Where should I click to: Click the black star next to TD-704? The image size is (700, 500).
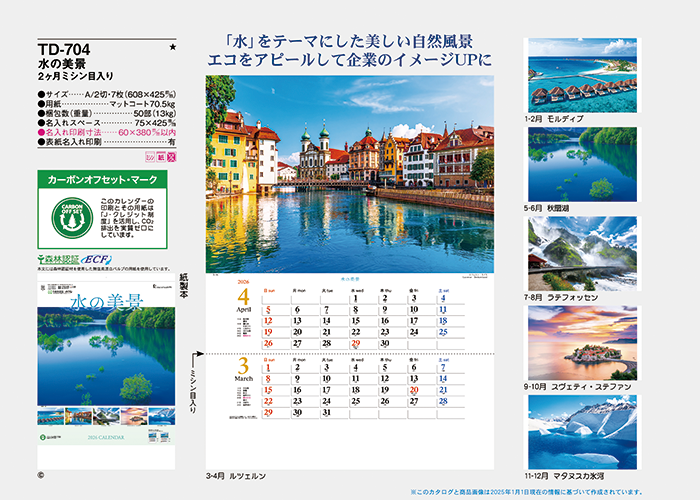click(x=172, y=47)
